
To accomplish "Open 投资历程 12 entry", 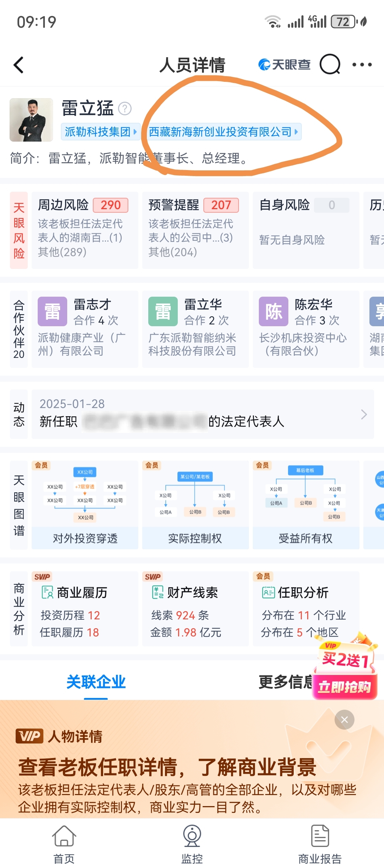I will [x=70, y=615].
